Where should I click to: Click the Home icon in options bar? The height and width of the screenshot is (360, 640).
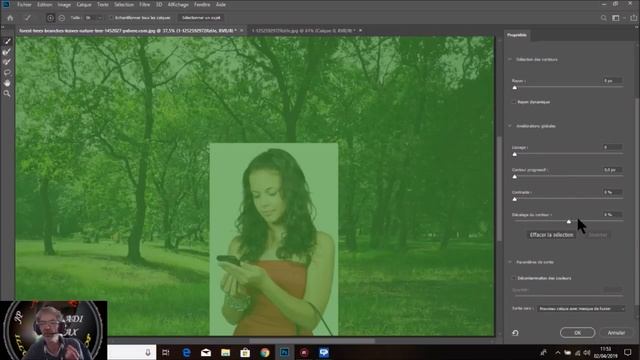10,18
